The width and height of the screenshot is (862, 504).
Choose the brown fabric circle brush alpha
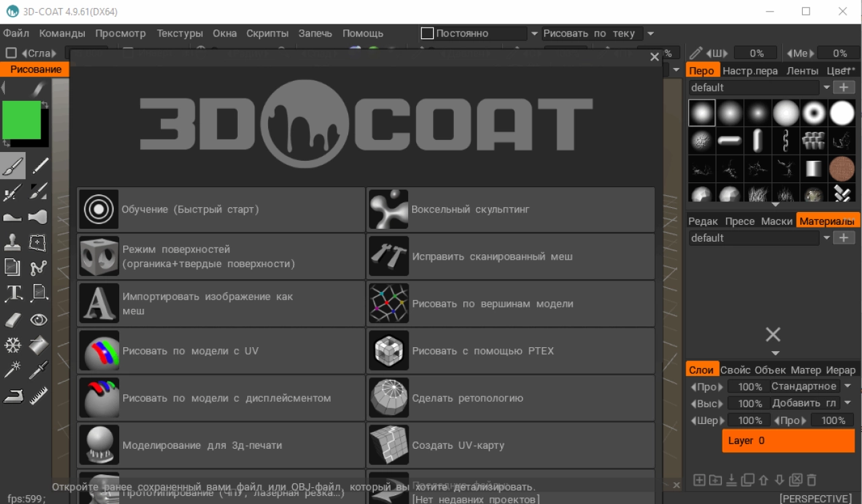click(x=842, y=169)
